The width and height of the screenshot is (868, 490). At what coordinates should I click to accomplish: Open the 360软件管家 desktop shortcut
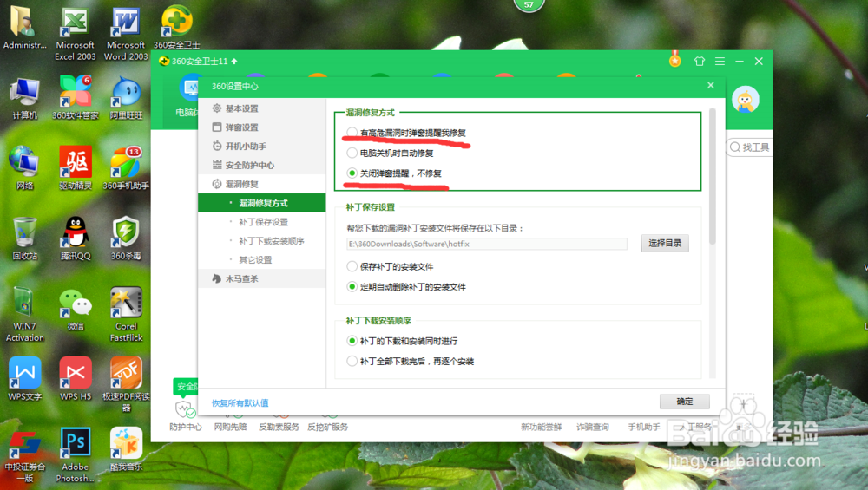tap(76, 99)
